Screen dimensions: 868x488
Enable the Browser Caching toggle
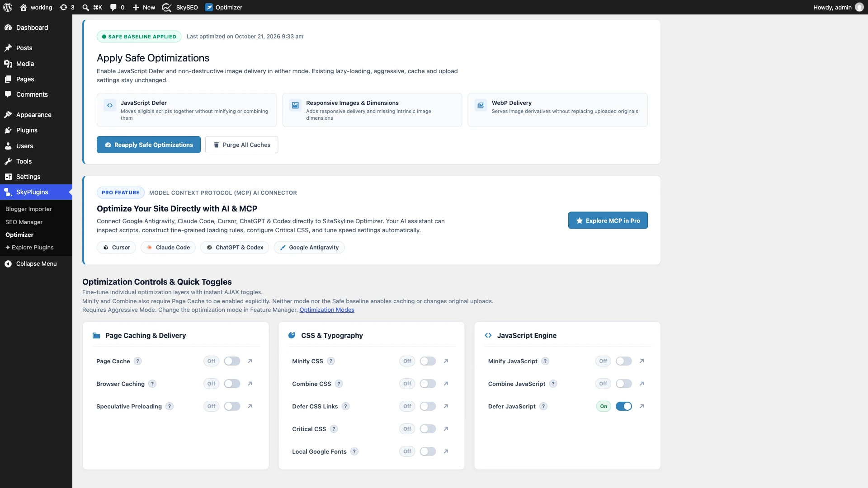tap(232, 384)
